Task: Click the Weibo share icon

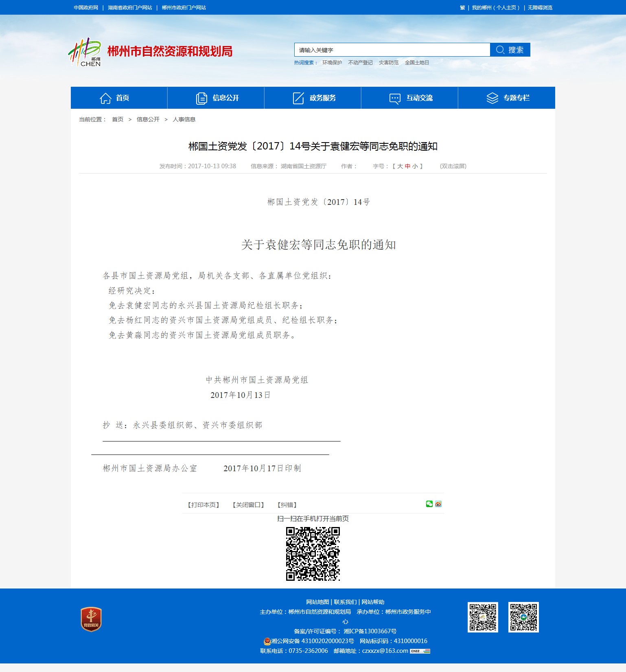Action: click(438, 504)
